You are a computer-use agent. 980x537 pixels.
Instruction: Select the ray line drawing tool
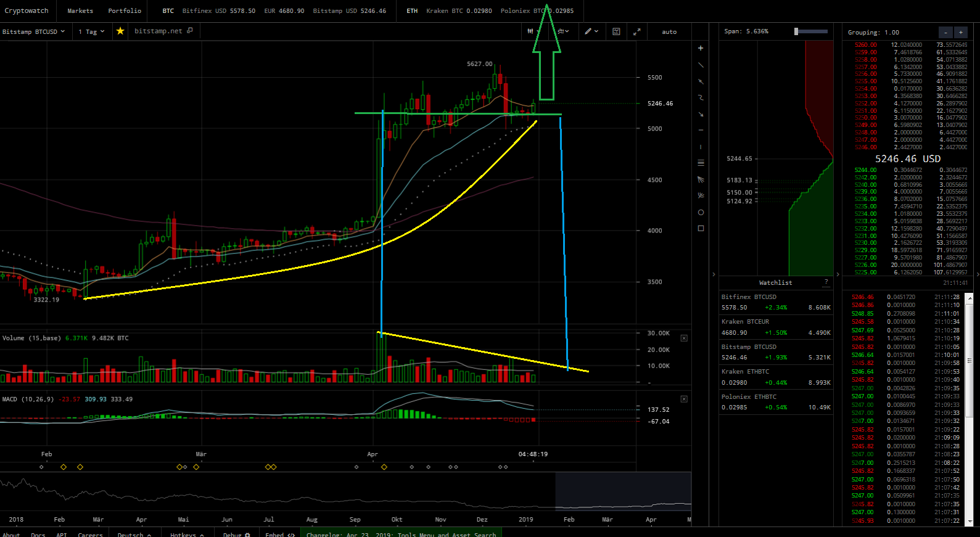coord(701,81)
